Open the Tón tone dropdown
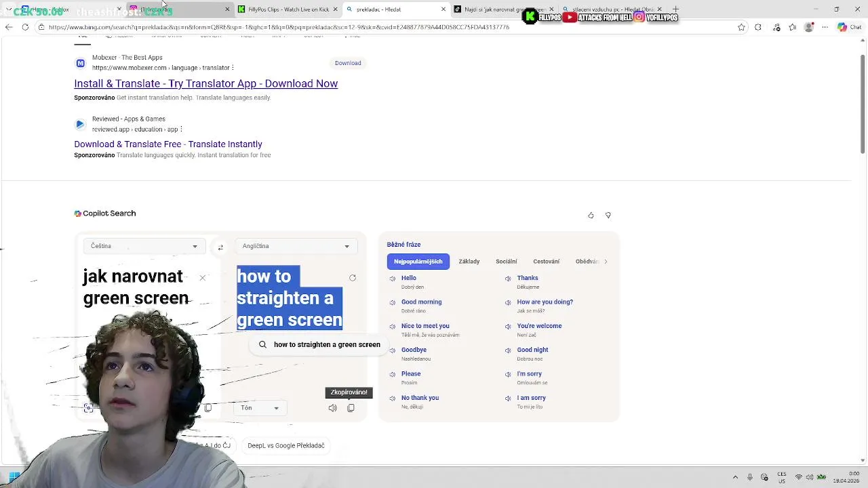 tap(260, 408)
